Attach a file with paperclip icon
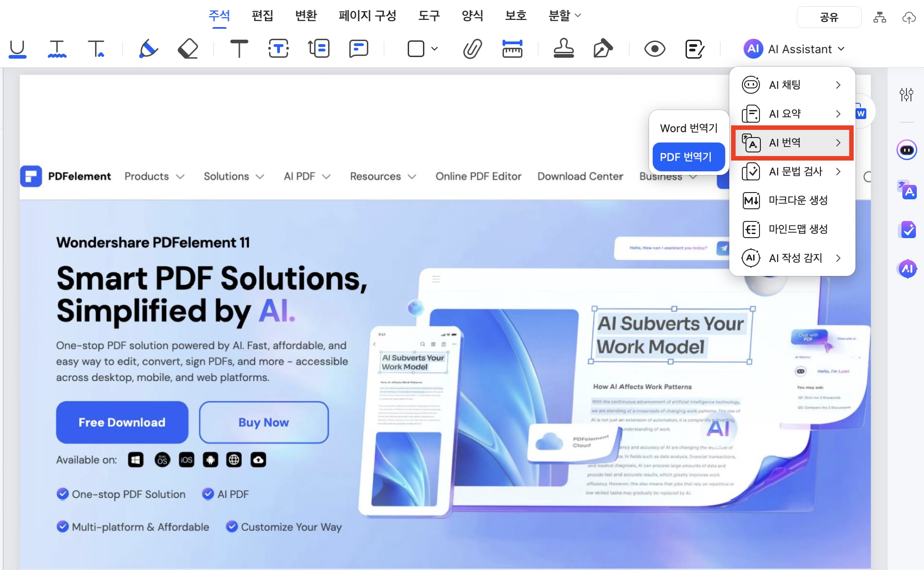 (472, 49)
